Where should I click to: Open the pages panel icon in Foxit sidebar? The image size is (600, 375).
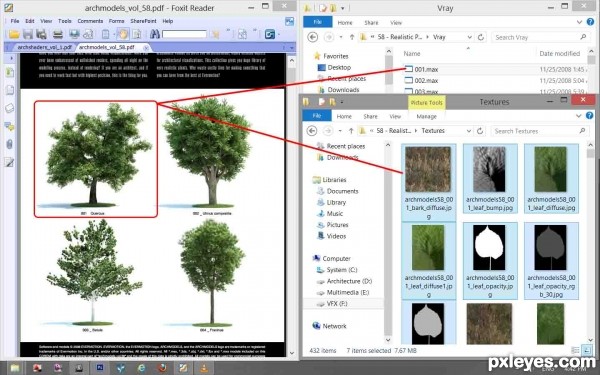tap(10, 90)
